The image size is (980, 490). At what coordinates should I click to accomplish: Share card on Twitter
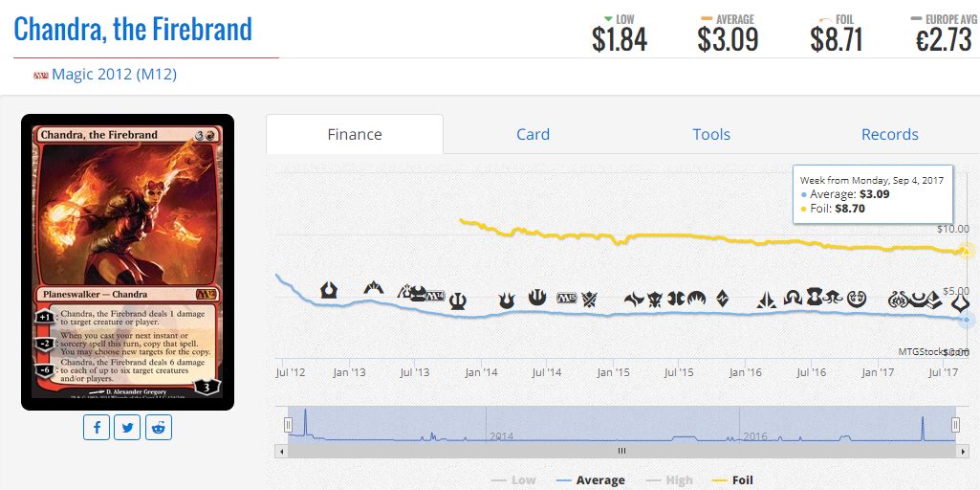pos(127,428)
